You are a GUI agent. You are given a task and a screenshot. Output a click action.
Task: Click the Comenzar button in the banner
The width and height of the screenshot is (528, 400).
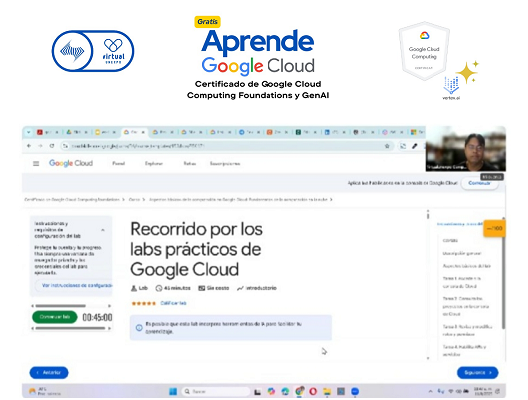[479, 183]
